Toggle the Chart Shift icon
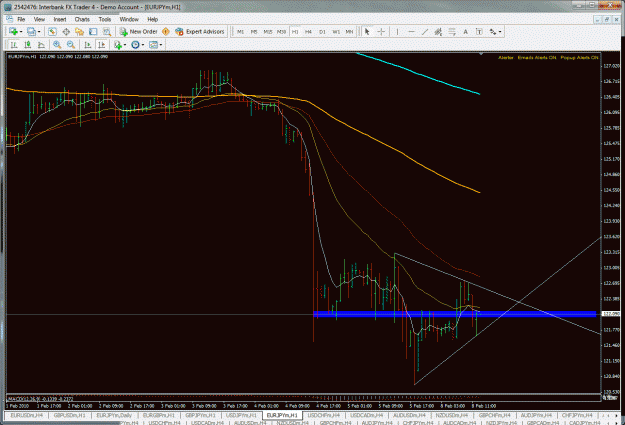Viewport: 625px width, 425px height. tap(101, 45)
